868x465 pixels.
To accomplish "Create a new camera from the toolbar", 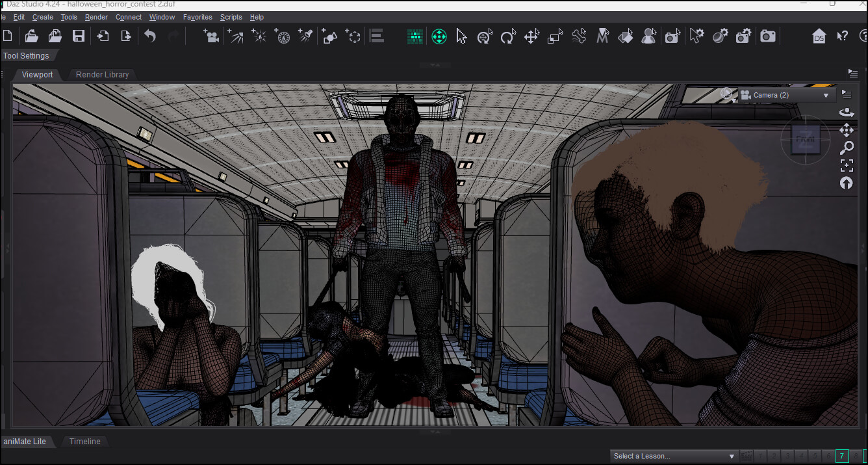I will pyautogui.click(x=211, y=36).
